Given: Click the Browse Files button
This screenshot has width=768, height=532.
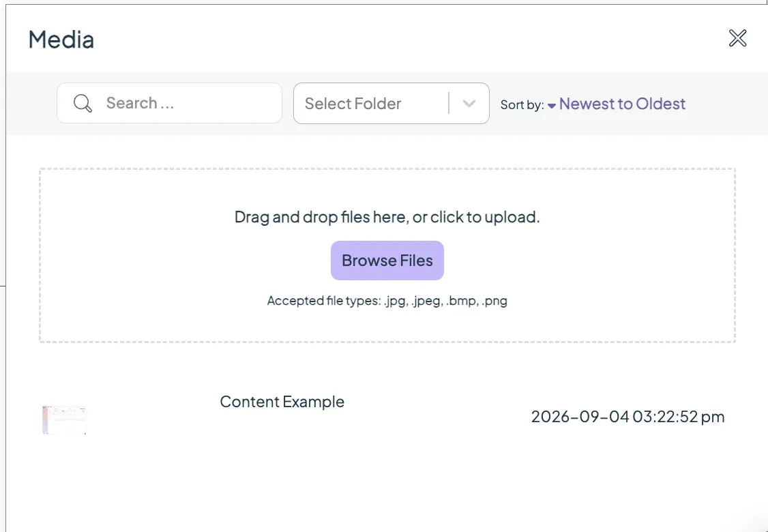Looking at the screenshot, I should [x=387, y=261].
